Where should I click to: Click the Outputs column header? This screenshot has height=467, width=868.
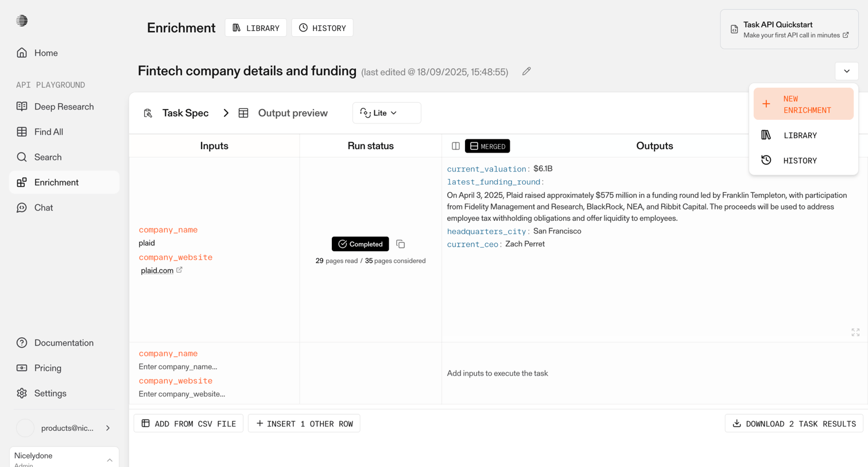coord(654,146)
